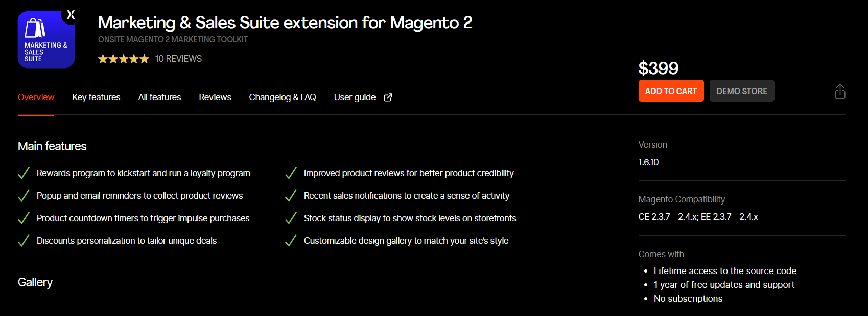Screen dimensions: 868x316
Task: Return to the Overview tab
Action: (x=36, y=97)
